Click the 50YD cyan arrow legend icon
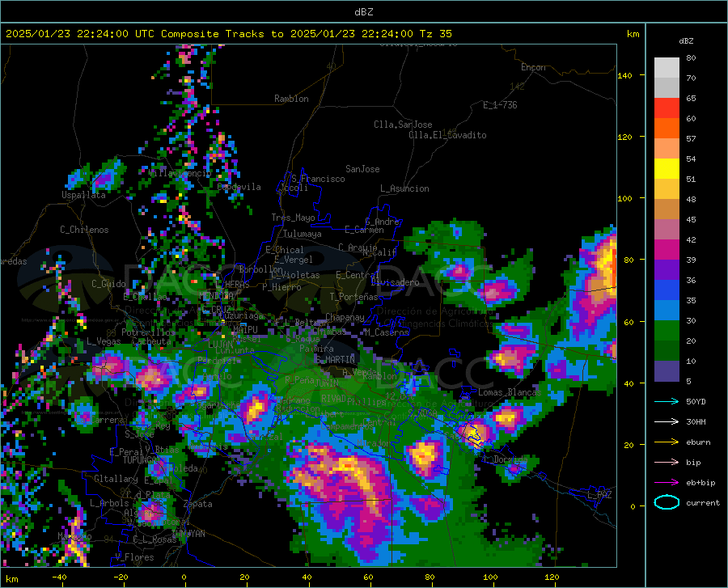The width and height of the screenshot is (728, 588). coord(667,401)
